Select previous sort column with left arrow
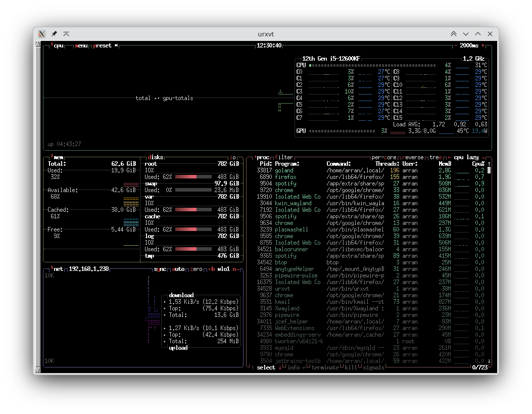Screen dimensions: 532x414 click(449, 157)
